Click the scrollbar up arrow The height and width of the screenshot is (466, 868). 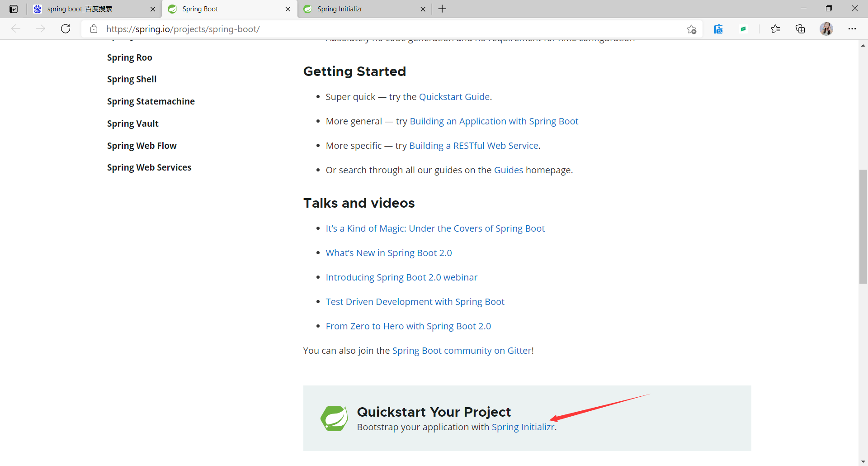pos(863,45)
